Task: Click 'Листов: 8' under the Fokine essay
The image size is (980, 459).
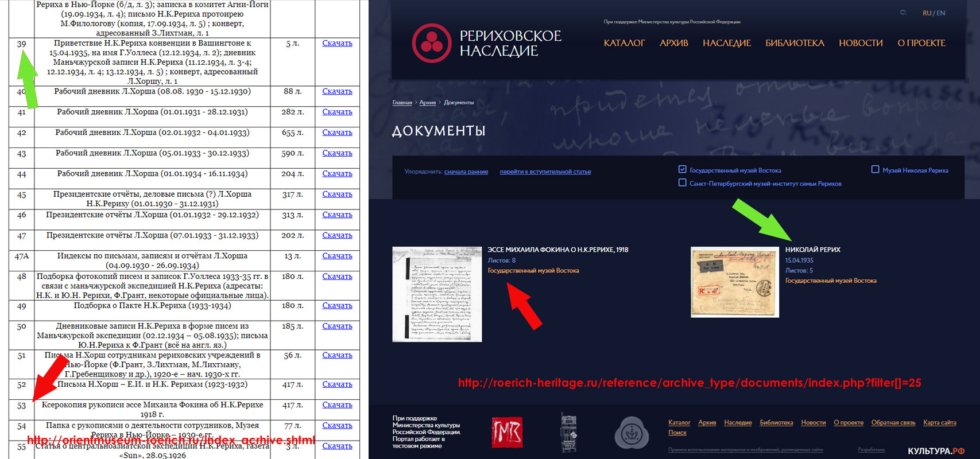Action: click(502, 260)
